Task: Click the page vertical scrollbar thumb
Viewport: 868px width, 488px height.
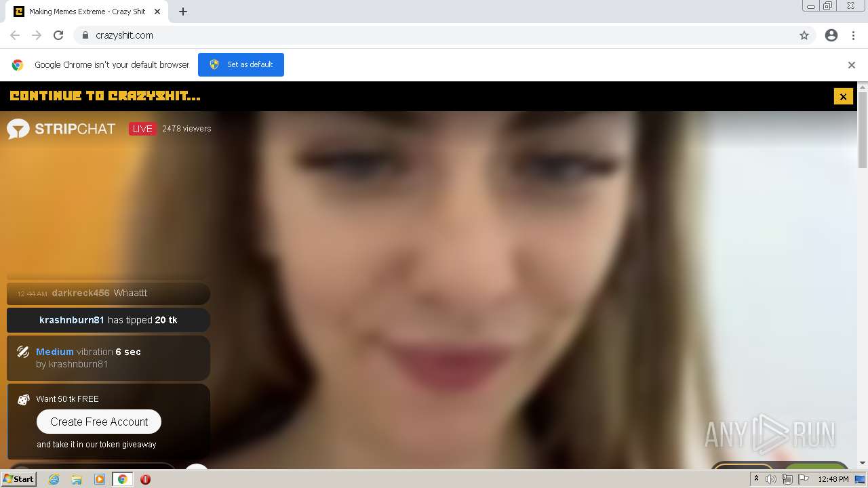Action: [x=863, y=131]
